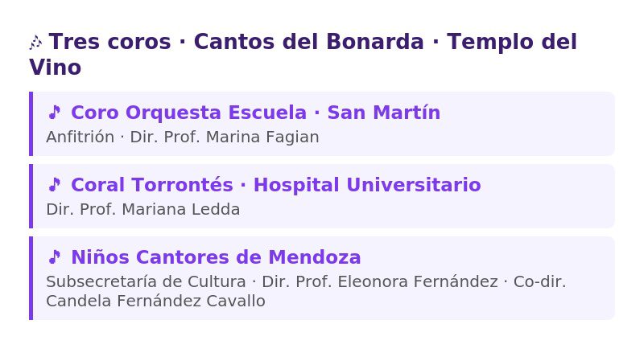Click Templo del in the heading
The image size is (644, 357).
coord(512,42)
